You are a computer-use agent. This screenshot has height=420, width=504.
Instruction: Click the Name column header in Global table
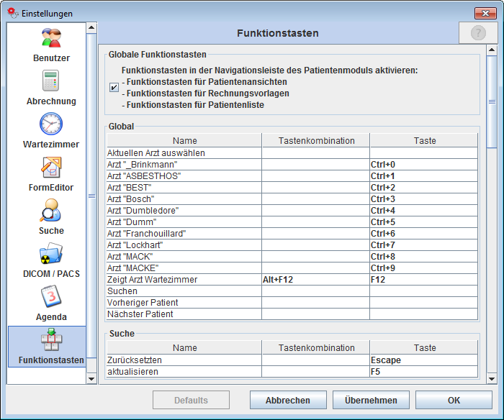coord(184,141)
